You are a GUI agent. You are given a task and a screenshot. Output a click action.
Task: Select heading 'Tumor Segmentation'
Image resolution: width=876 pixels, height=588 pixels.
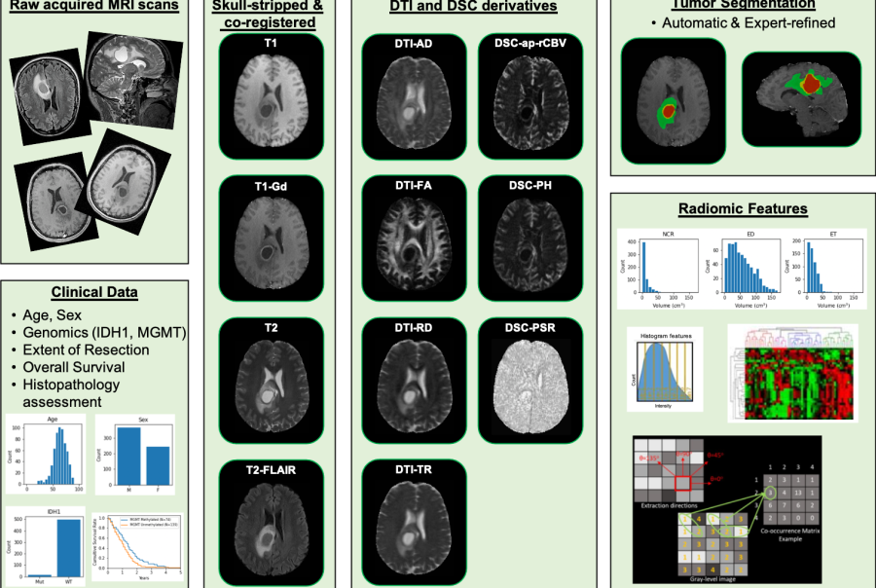point(744,5)
